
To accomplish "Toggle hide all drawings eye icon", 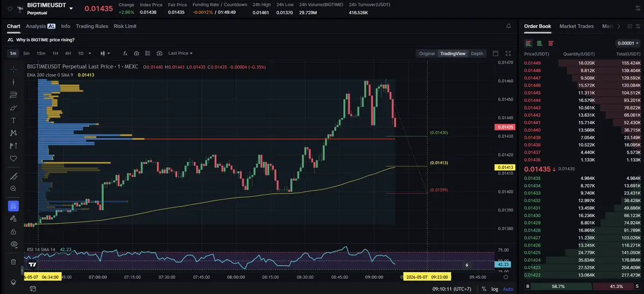I will click(13, 244).
